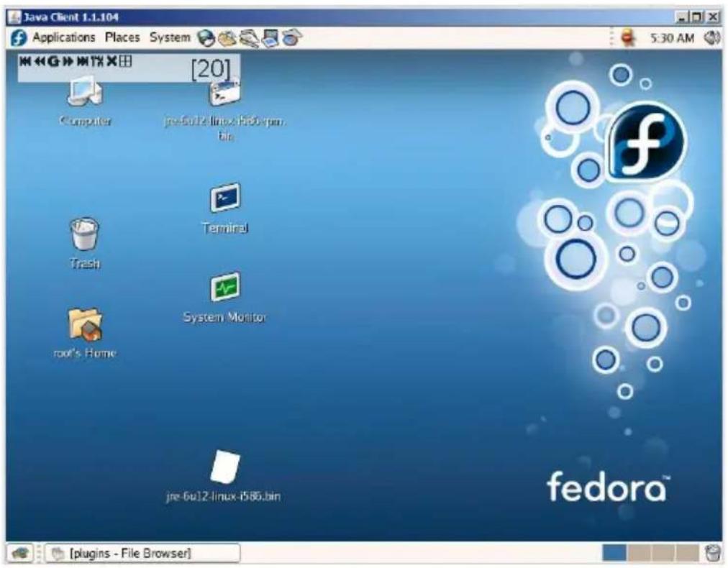728x568 pixels.
Task: Select the Terminal desktop launcher
Action: click(224, 209)
